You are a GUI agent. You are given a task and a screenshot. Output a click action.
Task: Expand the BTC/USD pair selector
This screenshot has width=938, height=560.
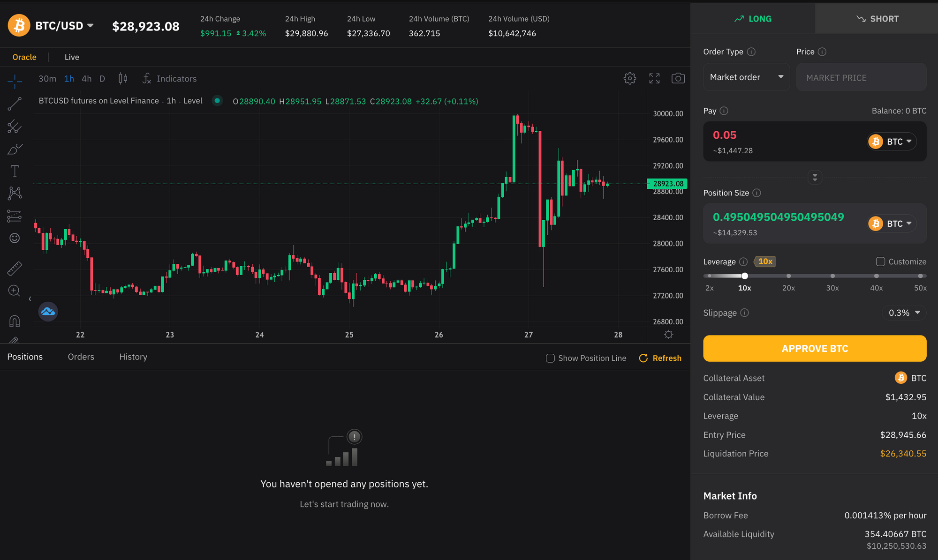pyautogui.click(x=64, y=26)
